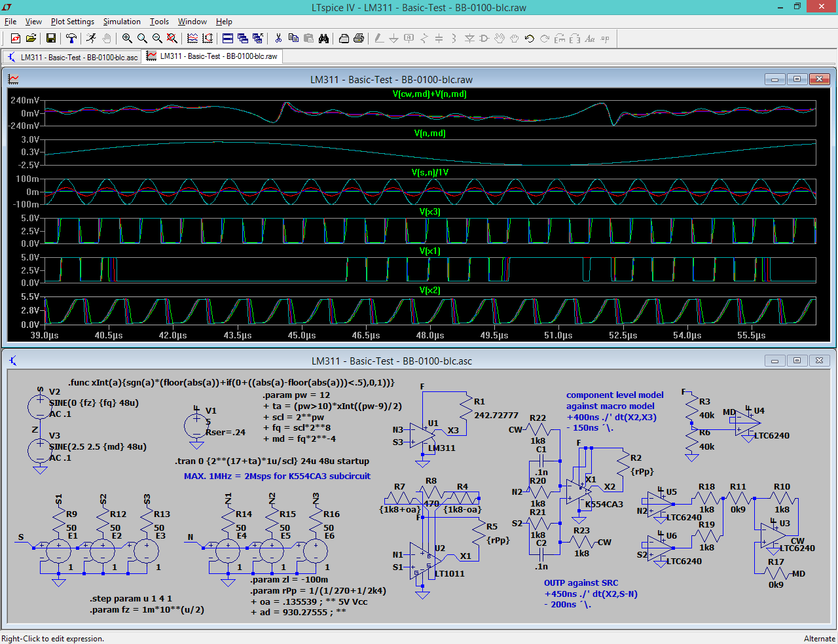Click trace label V[cw,md]+V[n,md]
This screenshot has height=644, width=838.
pos(429,94)
